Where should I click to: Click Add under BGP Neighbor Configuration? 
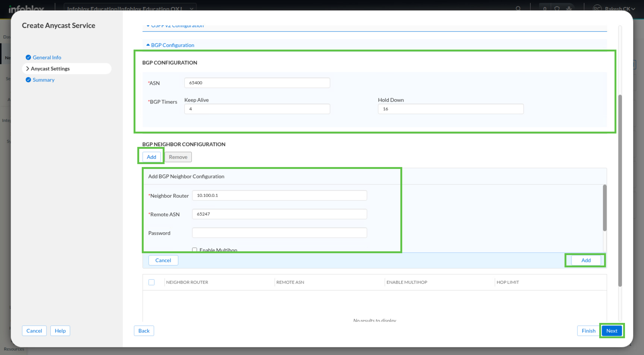tap(151, 157)
